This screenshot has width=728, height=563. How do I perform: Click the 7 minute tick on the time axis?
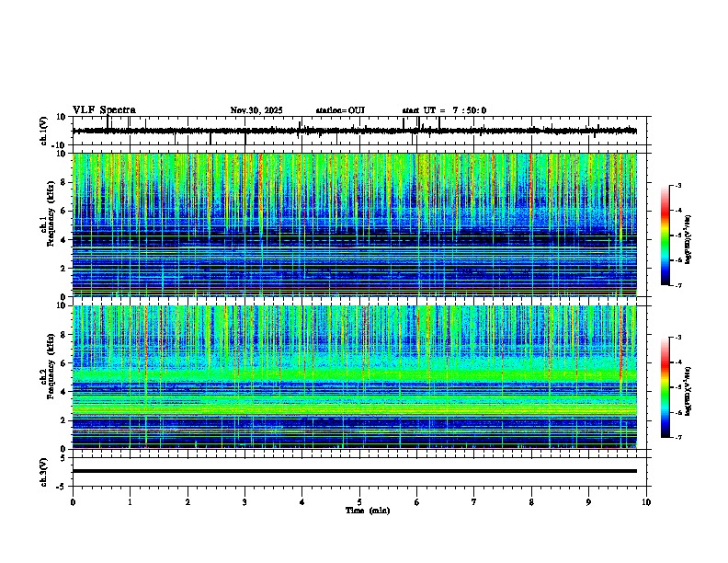474,502
